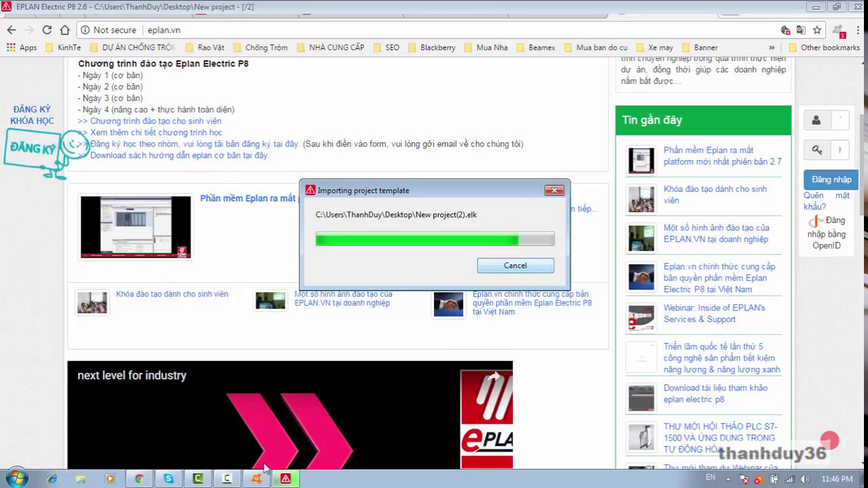Click the username field in login panel
This screenshot has height=488, width=868.
pyautogui.click(x=839, y=120)
